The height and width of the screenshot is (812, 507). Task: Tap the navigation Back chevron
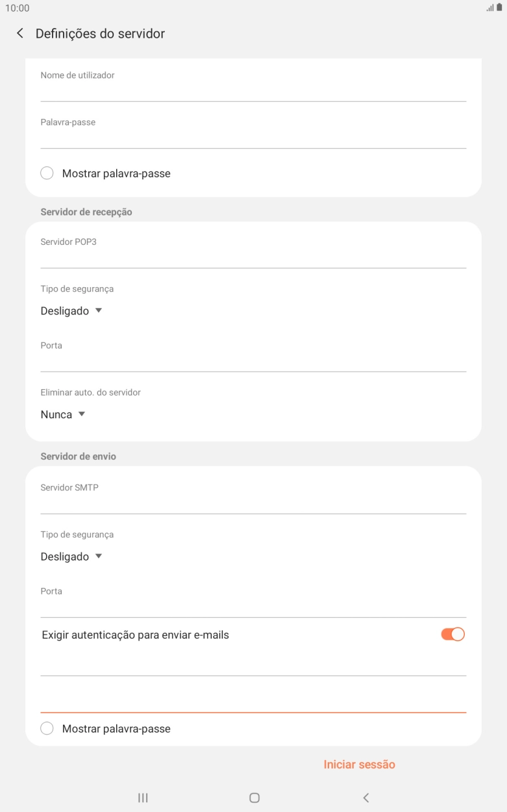click(365, 798)
